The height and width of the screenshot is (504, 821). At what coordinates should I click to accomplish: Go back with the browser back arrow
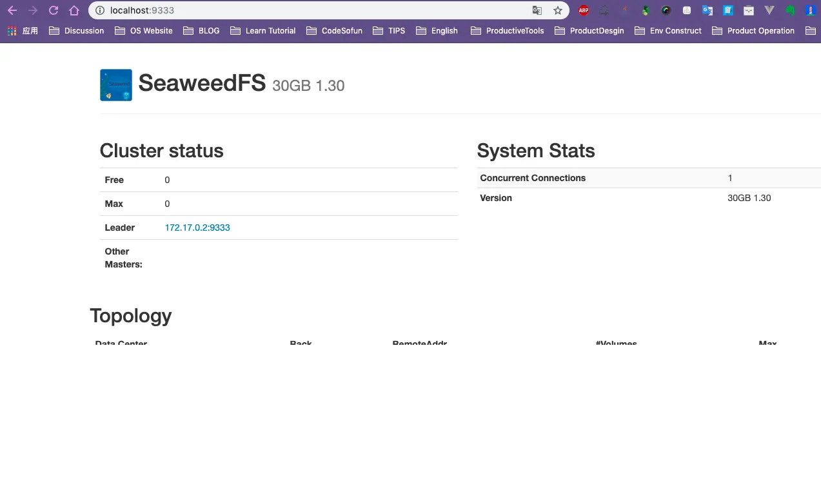click(12, 10)
